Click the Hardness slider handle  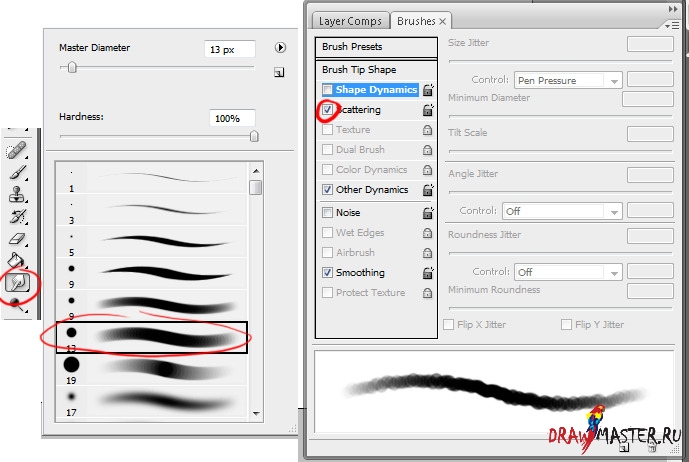[254, 136]
